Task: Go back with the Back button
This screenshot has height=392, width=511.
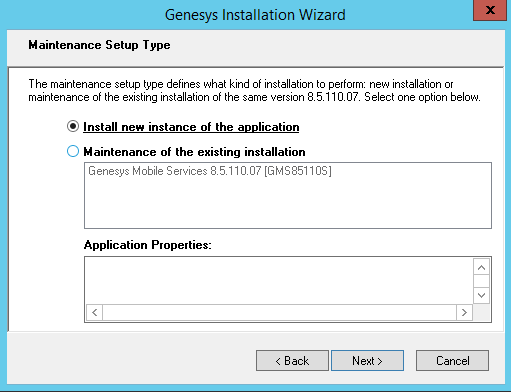Action: (292, 361)
